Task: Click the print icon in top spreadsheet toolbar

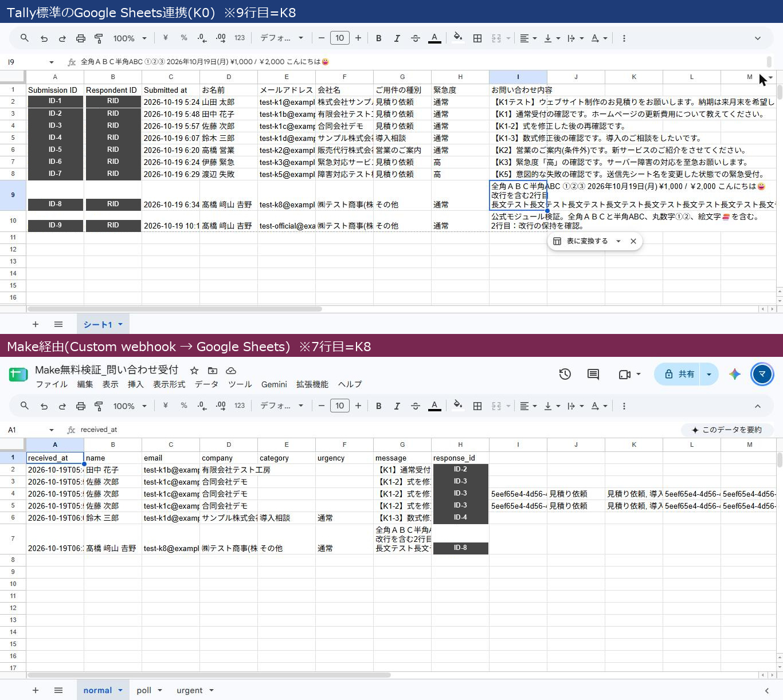Action: click(x=81, y=38)
